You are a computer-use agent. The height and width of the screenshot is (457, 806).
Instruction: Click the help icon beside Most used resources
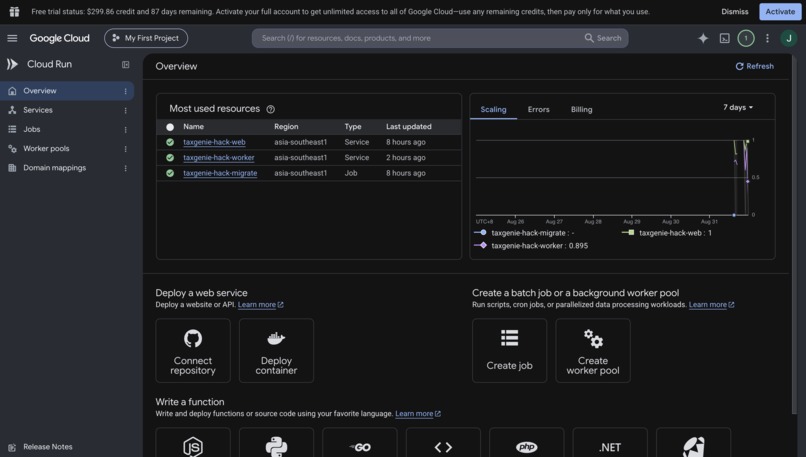[270, 109]
